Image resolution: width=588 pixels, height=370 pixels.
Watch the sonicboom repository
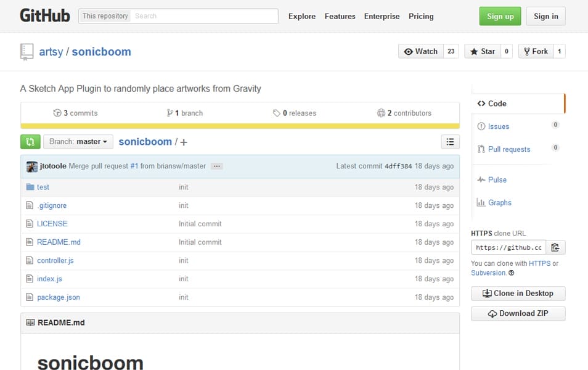[x=420, y=52]
